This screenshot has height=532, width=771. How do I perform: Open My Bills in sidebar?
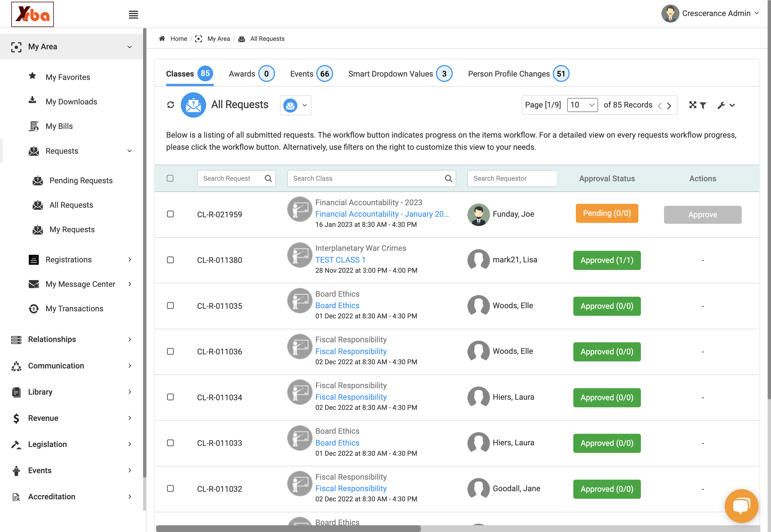tap(59, 126)
